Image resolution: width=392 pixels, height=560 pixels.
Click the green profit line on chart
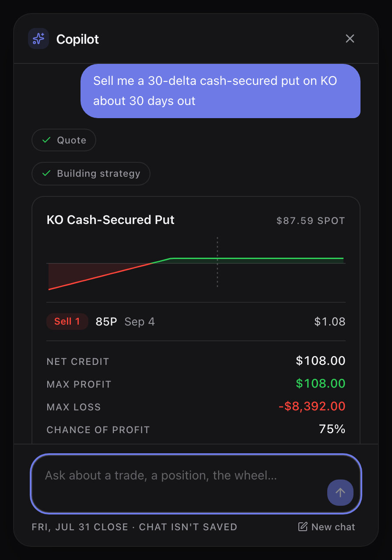(257, 259)
